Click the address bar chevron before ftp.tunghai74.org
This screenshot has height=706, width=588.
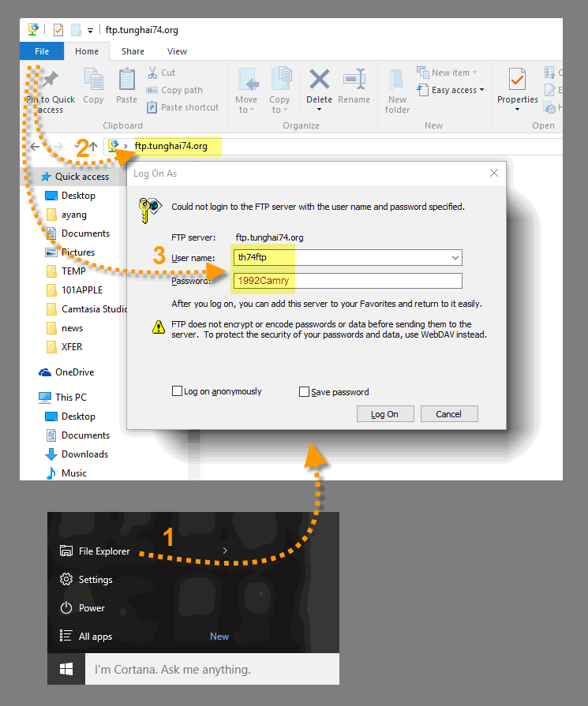click(x=125, y=146)
